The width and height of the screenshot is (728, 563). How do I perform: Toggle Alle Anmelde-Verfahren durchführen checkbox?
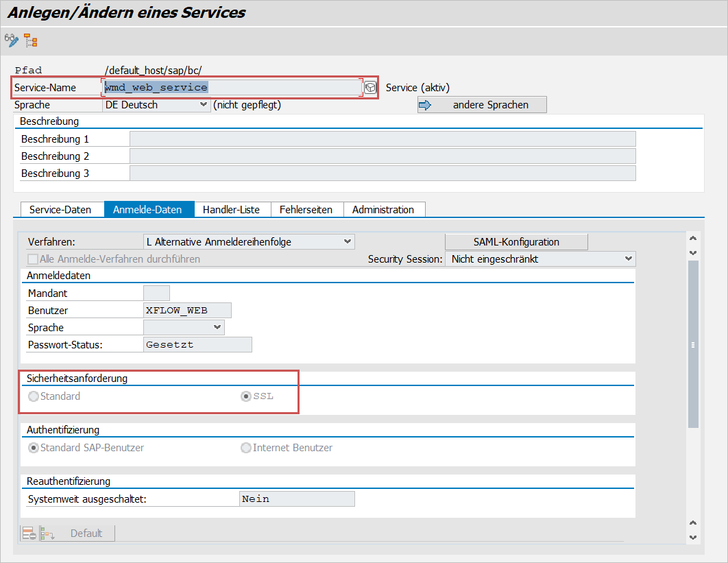33,259
